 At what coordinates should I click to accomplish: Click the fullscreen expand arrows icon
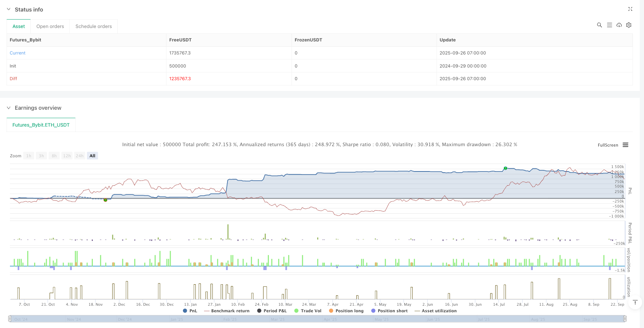(630, 9)
